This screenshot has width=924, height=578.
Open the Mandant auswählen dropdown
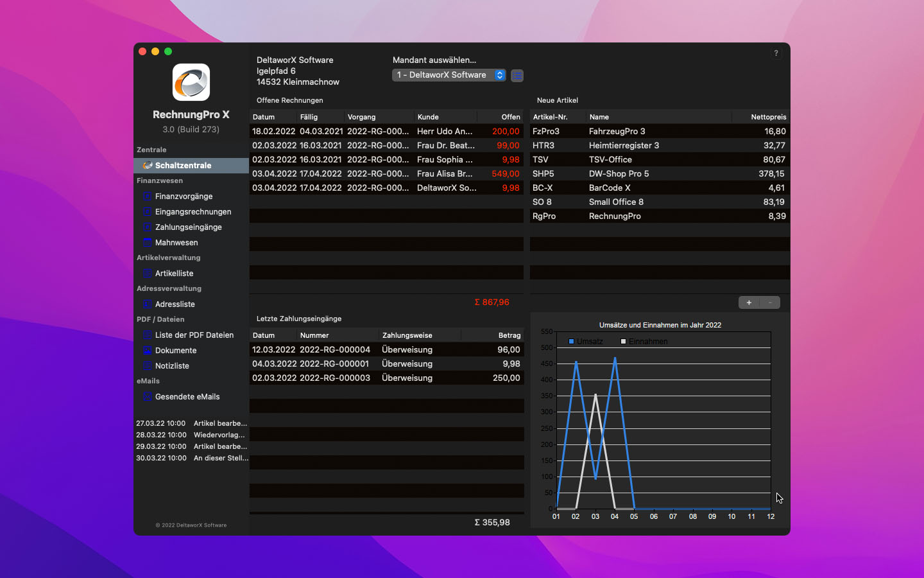coord(449,75)
